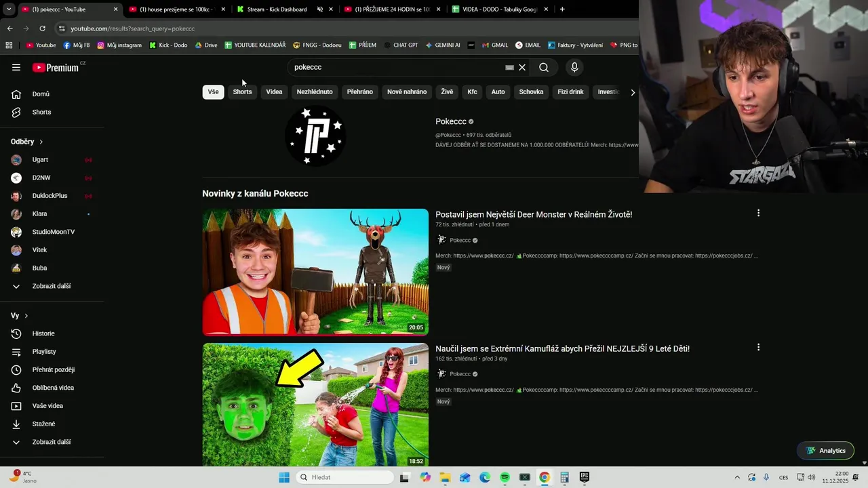Screen dimensions: 868x488
Task: Click the magnifier search button
Action: [544, 67]
